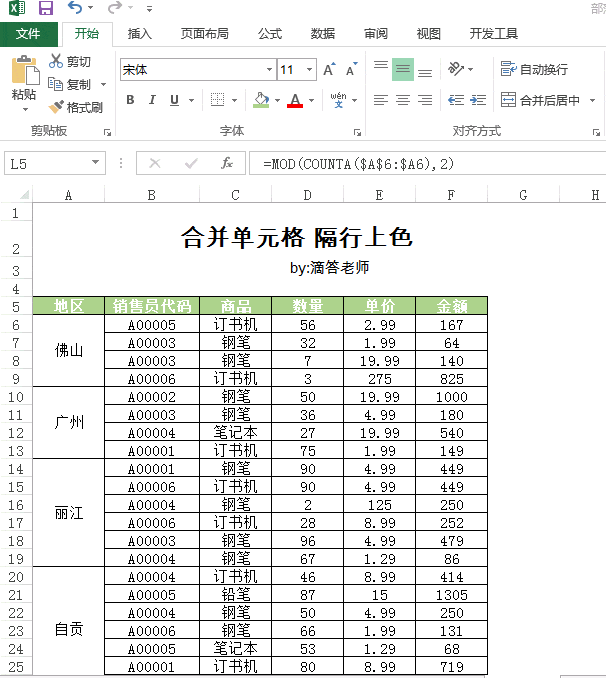Toggle wrap text (自动换行)
This screenshot has width=606, height=678.
(x=534, y=70)
